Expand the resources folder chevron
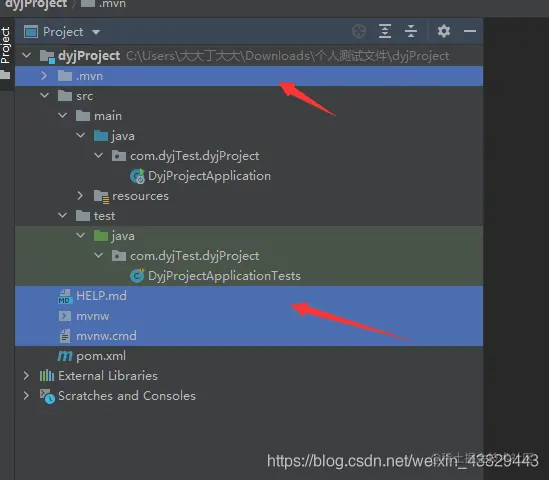549x480 pixels. [x=80, y=195]
